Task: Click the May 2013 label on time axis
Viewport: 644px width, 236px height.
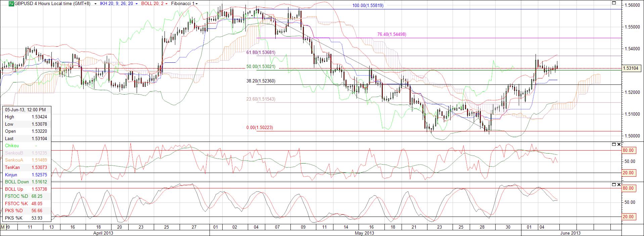Action: pyautogui.click(x=364, y=233)
